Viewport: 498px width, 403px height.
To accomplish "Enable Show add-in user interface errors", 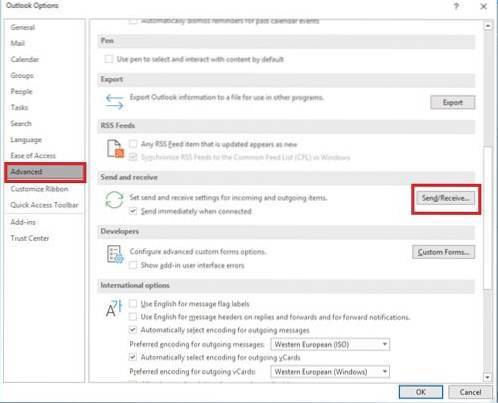I will pyautogui.click(x=133, y=265).
